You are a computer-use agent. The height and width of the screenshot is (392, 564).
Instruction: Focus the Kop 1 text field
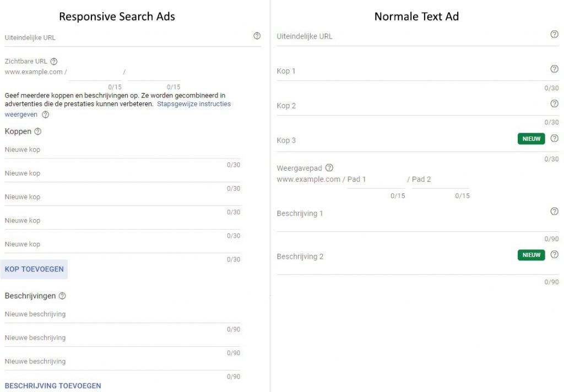pos(408,72)
